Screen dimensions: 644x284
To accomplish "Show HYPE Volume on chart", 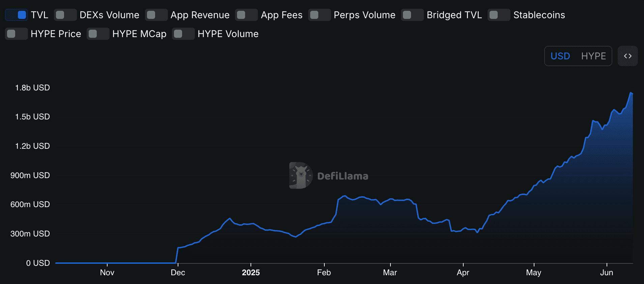I will tap(183, 34).
